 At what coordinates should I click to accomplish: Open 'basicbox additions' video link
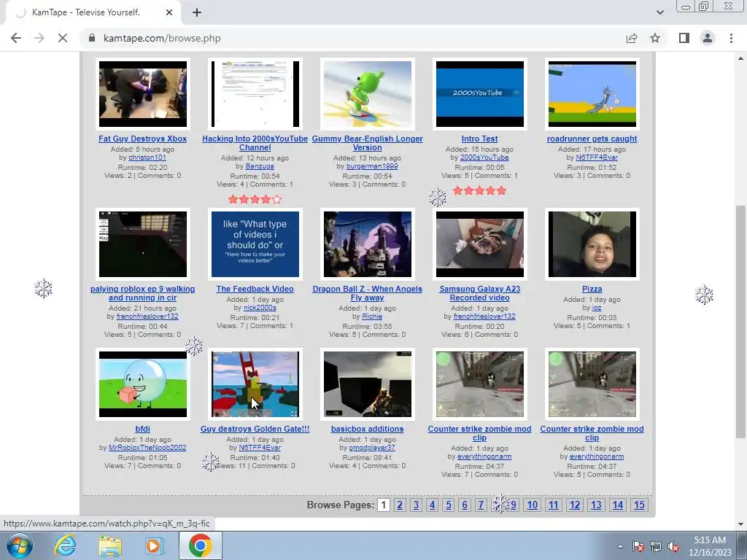coord(368,429)
